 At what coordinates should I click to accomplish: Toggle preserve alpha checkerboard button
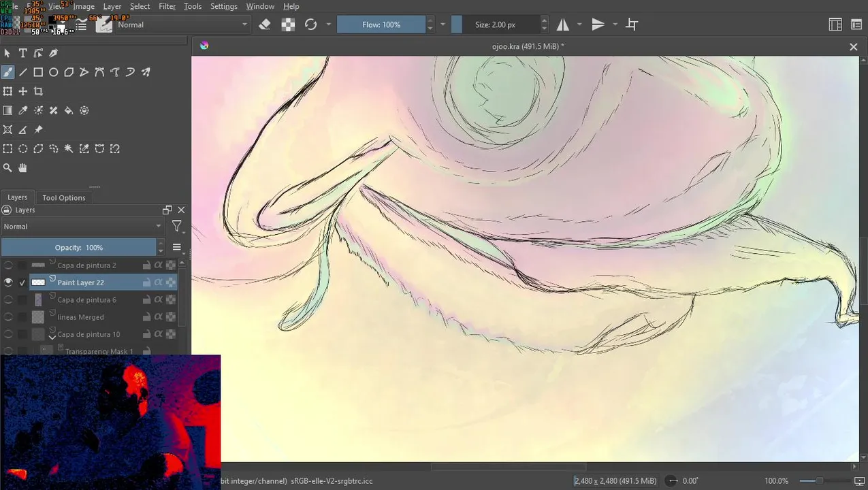288,24
